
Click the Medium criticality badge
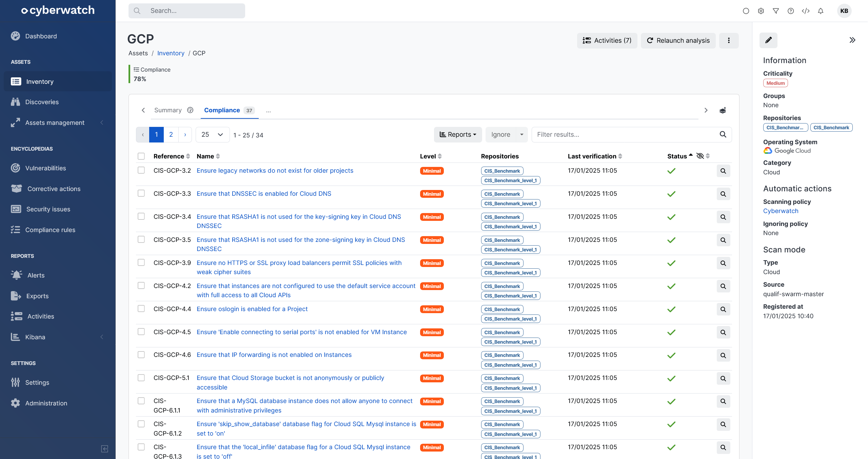coord(775,83)
